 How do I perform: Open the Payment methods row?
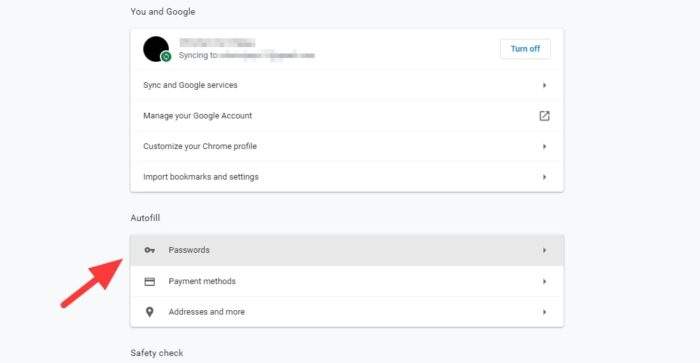pyautogui.click(x=347, y=281)
